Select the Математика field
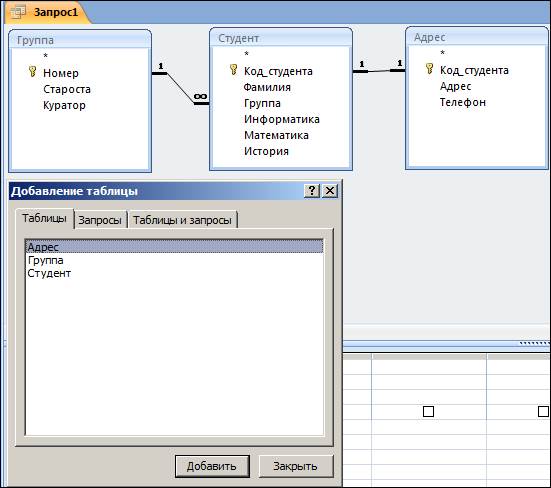Screen dimensions: 551x488 click(x=276, y=135)
